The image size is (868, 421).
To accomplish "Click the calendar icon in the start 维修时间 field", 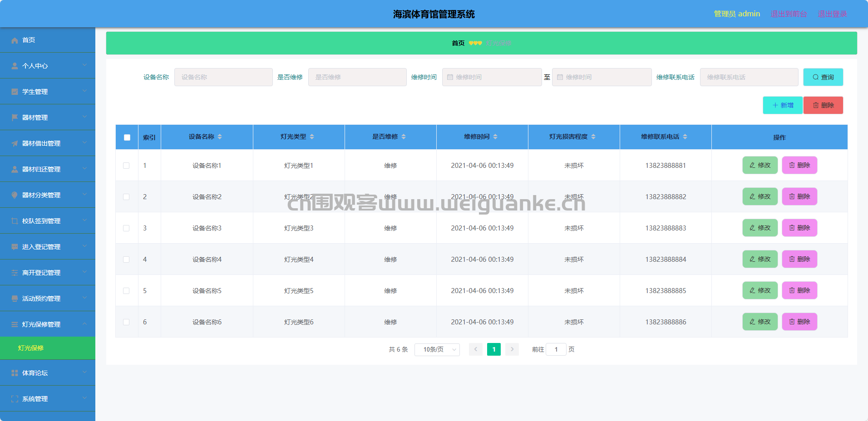I will click(450, 78).
